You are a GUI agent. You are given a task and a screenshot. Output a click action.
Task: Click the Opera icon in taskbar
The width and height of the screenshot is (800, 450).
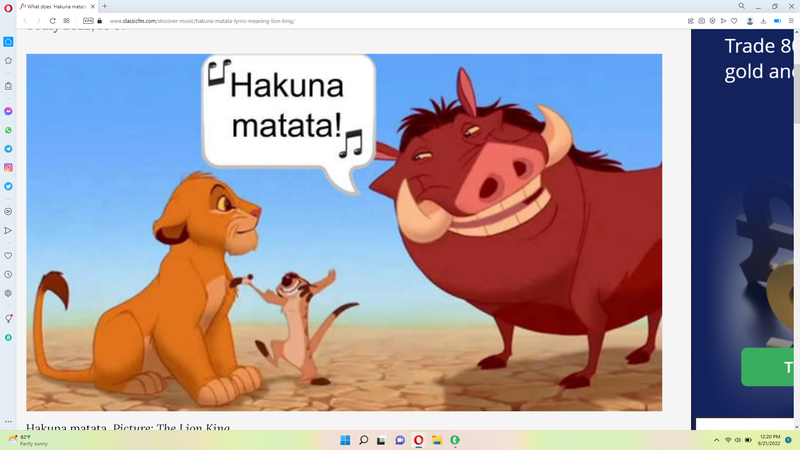tap(418, 440)
